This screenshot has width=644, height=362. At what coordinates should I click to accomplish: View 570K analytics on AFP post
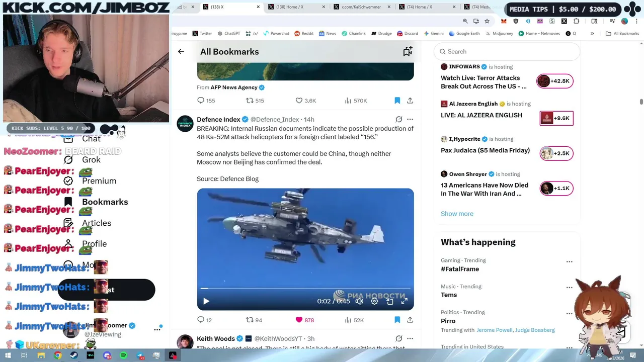356,101
